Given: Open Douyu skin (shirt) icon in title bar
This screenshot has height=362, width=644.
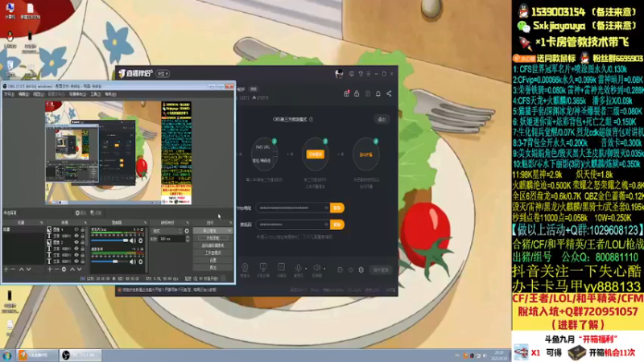Looking at the screenshot, I should pos(361,74).
